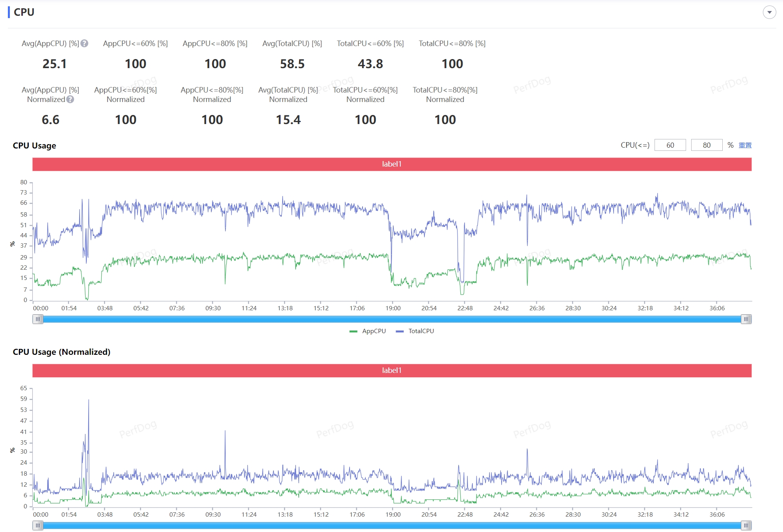Click the TotalCPU<=60% value 43.8
783x532 pixels.
click(370, 64)
